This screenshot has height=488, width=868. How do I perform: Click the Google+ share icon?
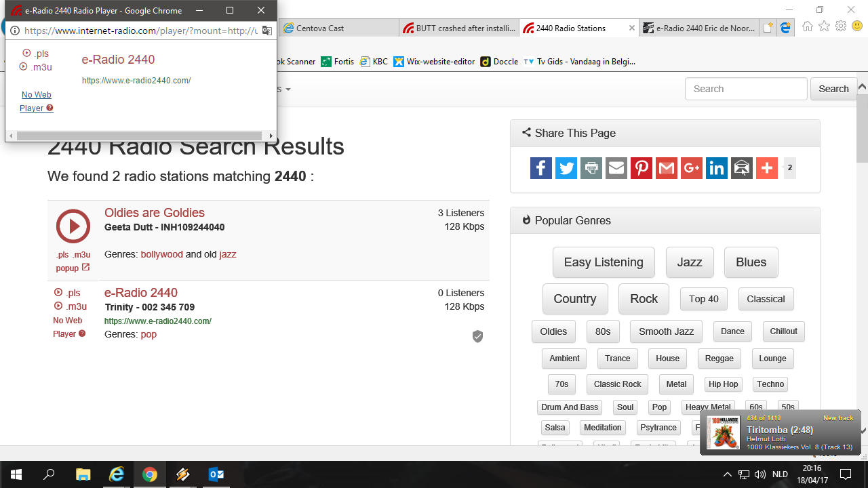click(691, 168)
